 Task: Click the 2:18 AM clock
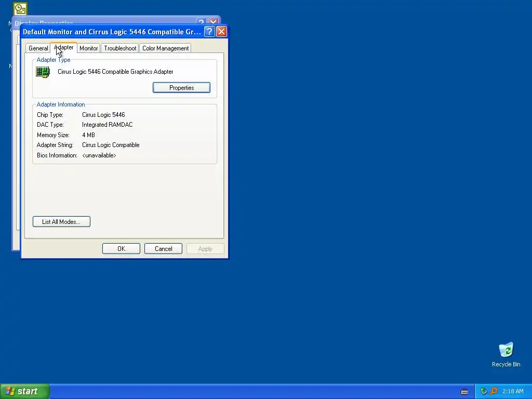pos(513,391)
